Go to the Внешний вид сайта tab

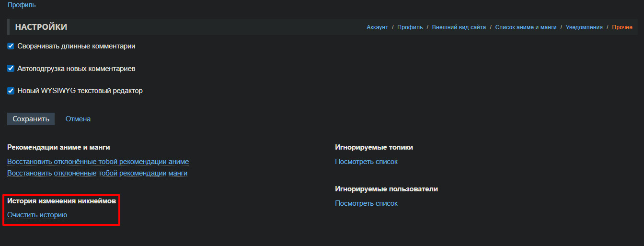[x=459, y=27]
